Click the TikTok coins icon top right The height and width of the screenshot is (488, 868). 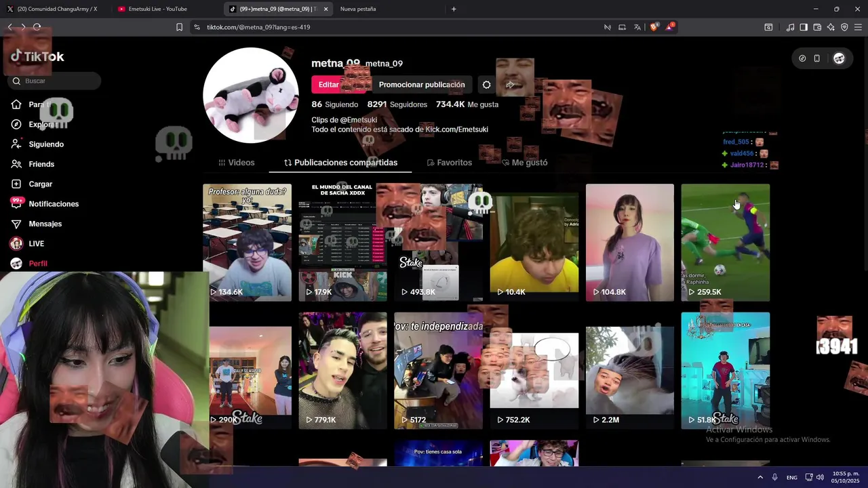pyautogui.click(x=802, y=58)
